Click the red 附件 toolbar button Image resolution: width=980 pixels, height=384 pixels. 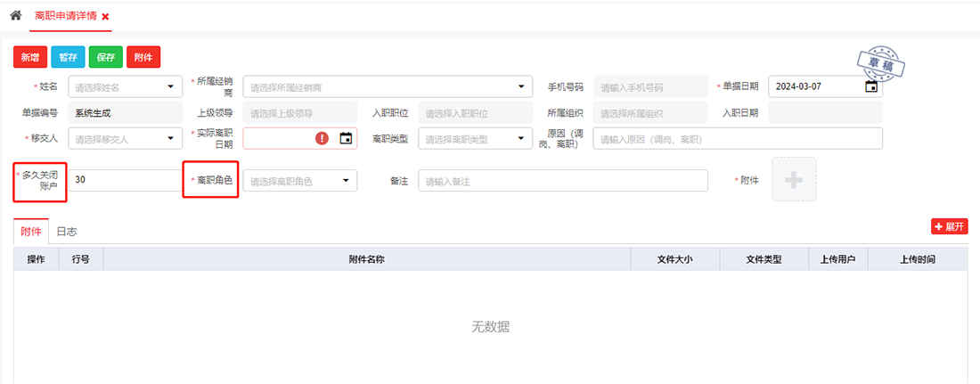click(143, 57)
